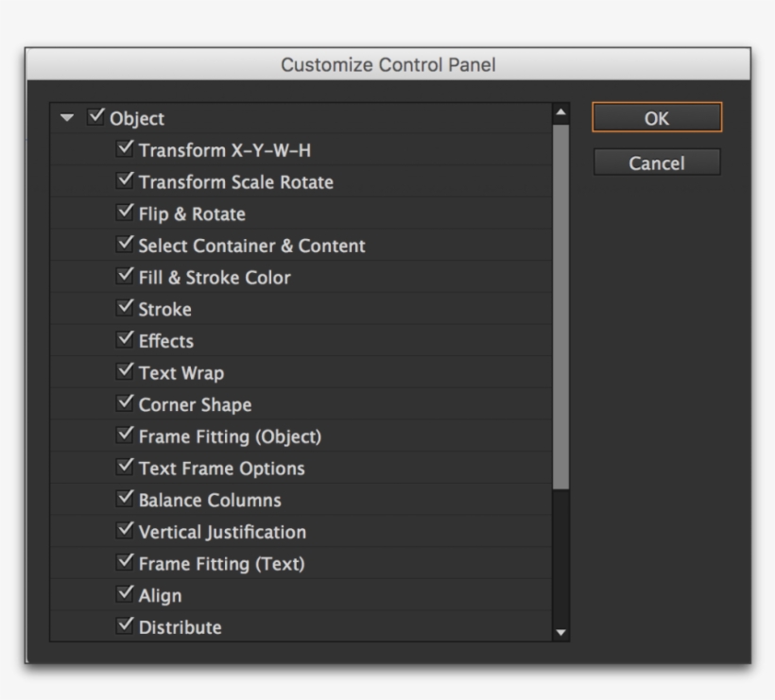Disable Text Frame Options

point(124,468)
